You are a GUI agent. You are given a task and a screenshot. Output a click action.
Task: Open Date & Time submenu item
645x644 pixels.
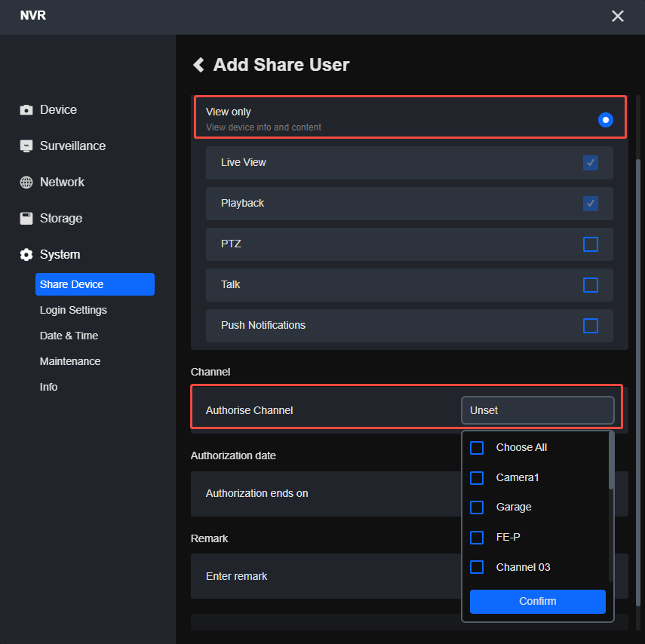[x=69, y=336]
